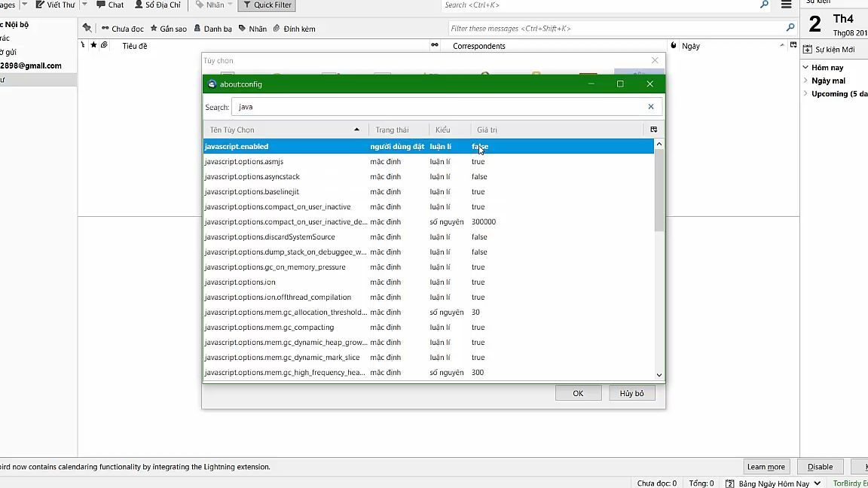Sort by Kiểu column header

tap(450, 130)
